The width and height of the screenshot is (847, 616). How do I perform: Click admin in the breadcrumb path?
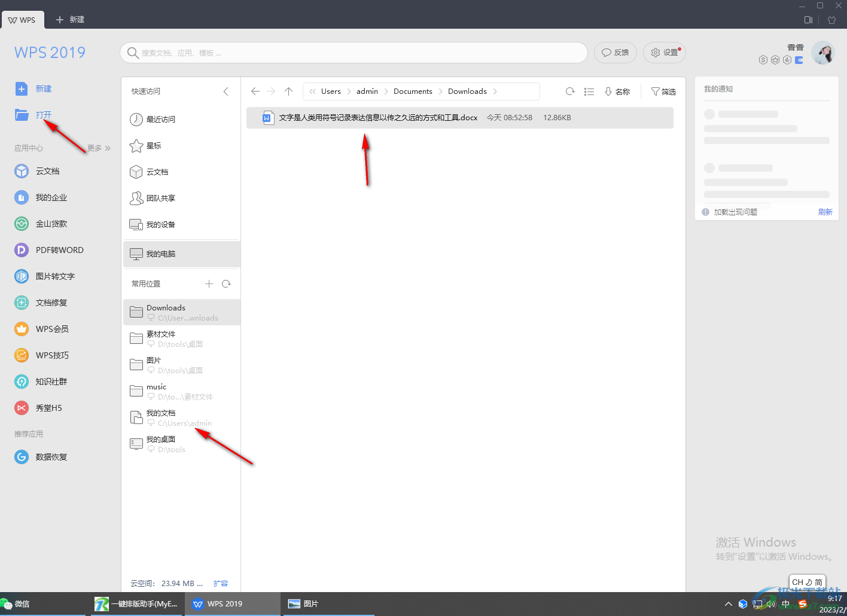click(x=367, y=92)
